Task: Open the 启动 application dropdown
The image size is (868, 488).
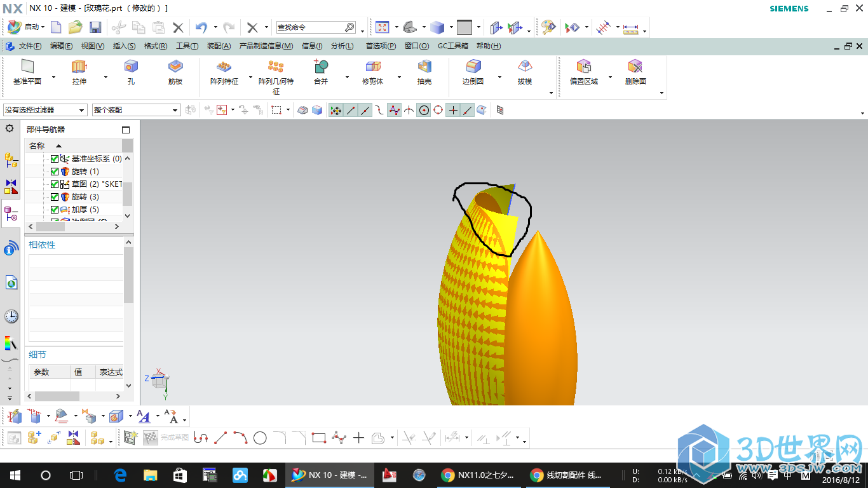Action: click(x=26, y=27)
